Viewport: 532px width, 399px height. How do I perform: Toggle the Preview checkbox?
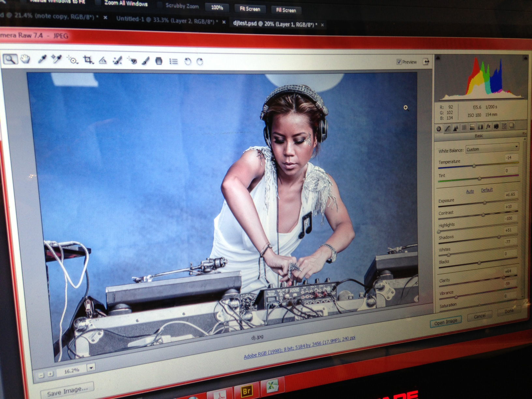coord(399,62)
